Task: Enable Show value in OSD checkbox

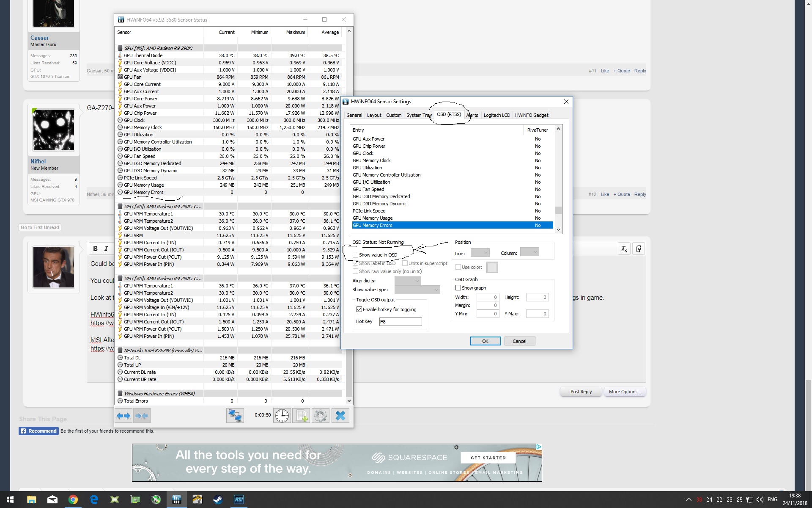Action: [355, 255]
